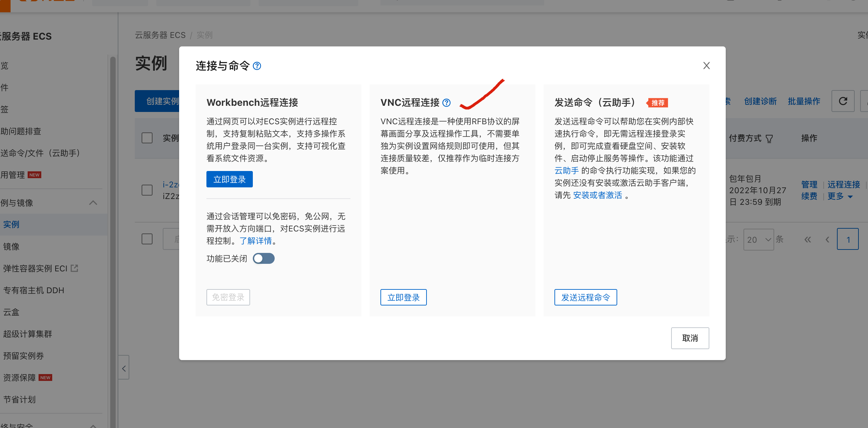
Task: Click help icon beside 连接与命令 title
Action: tap(257, 66)
